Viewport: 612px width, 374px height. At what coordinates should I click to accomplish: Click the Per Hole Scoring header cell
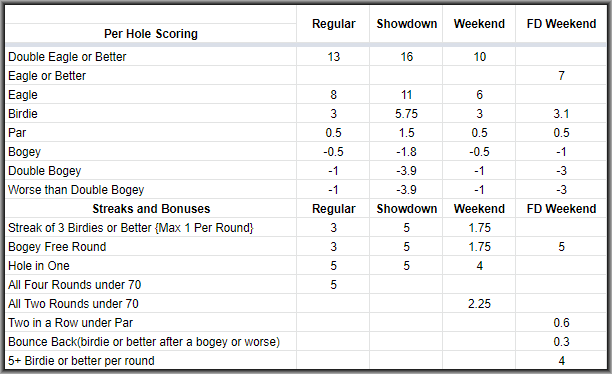[151, 34]
